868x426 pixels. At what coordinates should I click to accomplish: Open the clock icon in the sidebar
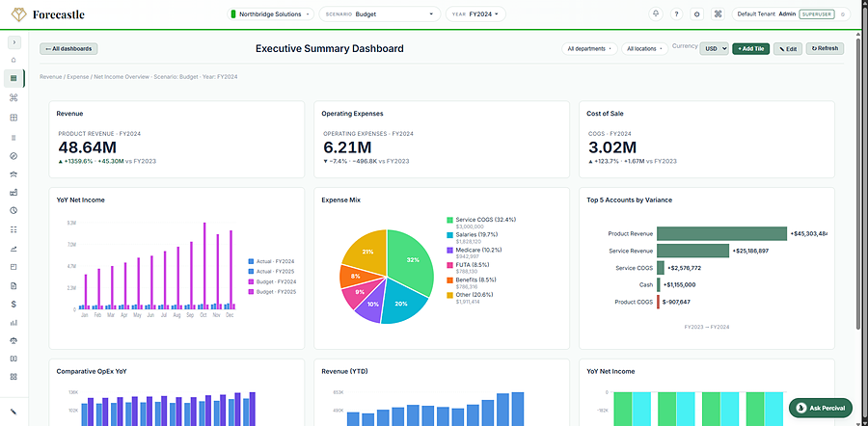click(14, 211)
